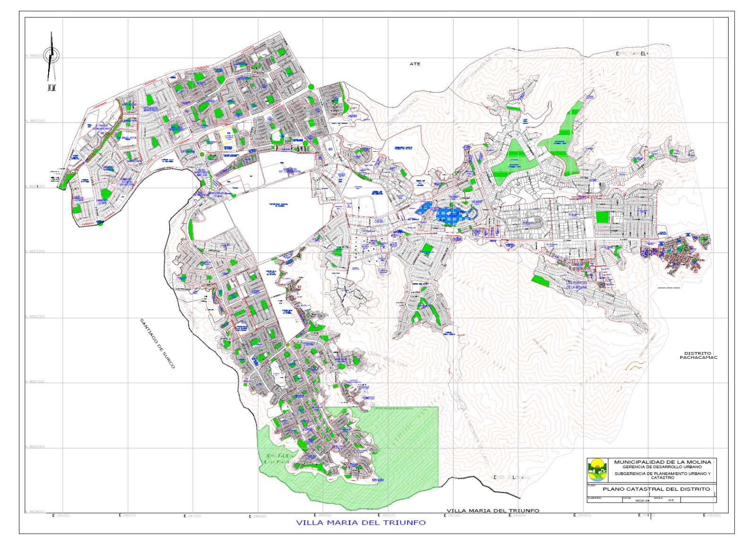Screen dimensions: 756x538
Task: Select the 'ATE' district label
Action: [415, 64]
